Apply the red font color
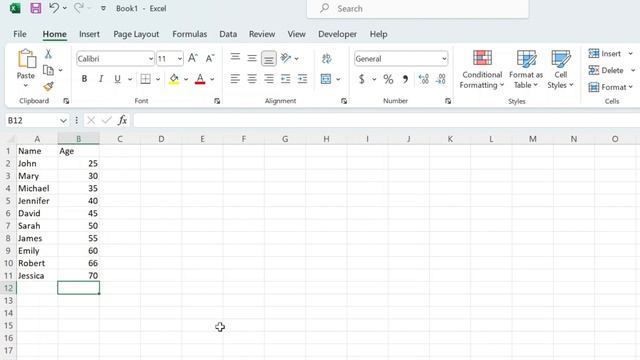640x360 pixels. 200,79
